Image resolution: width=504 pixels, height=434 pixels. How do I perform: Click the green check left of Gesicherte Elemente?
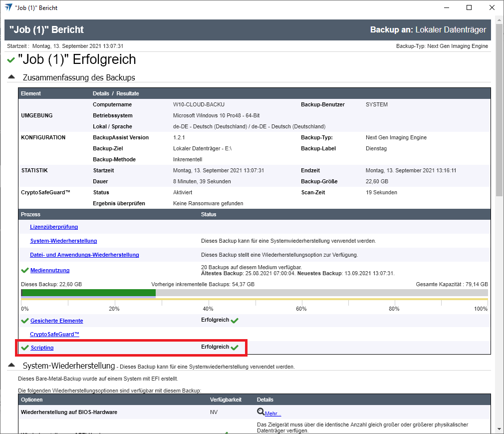(x=24, y=321)
